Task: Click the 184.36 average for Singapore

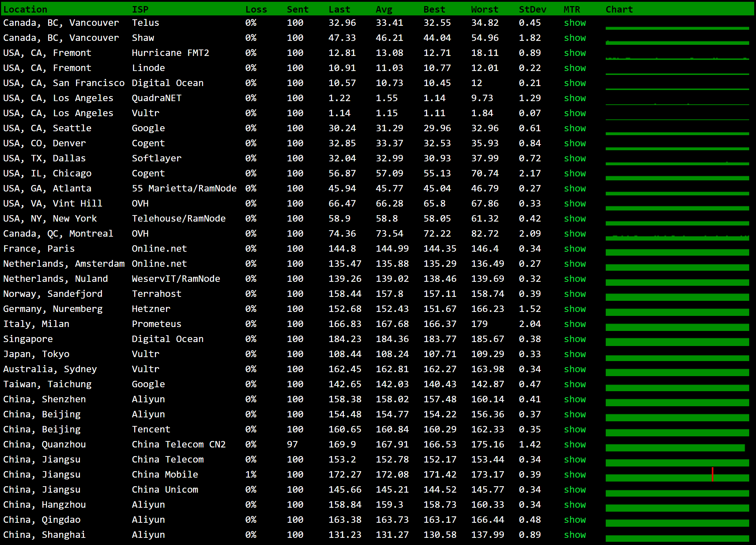Action: pyautogui.click(x=392, y=339)
